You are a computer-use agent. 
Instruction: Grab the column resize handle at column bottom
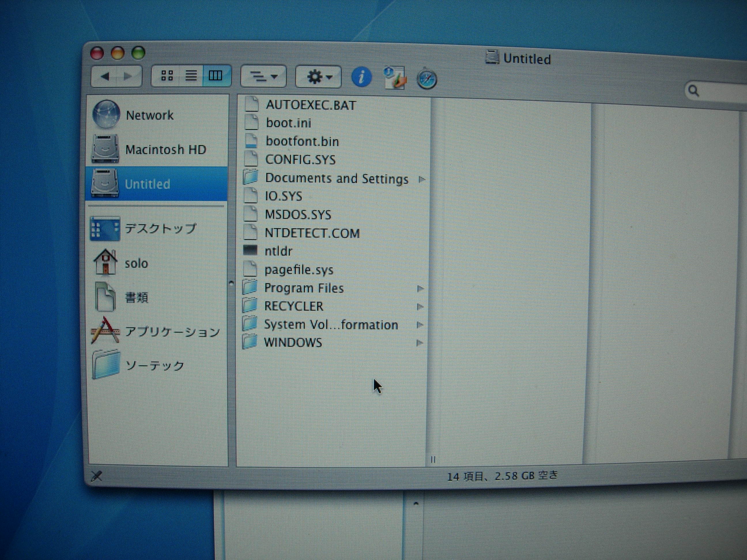point(433,459)
